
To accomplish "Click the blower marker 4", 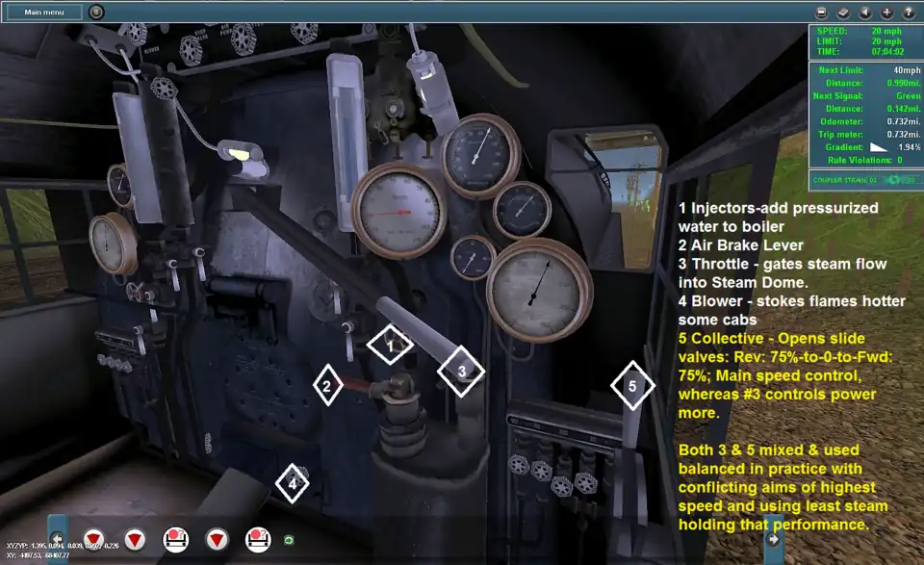I will pos(293,483).
